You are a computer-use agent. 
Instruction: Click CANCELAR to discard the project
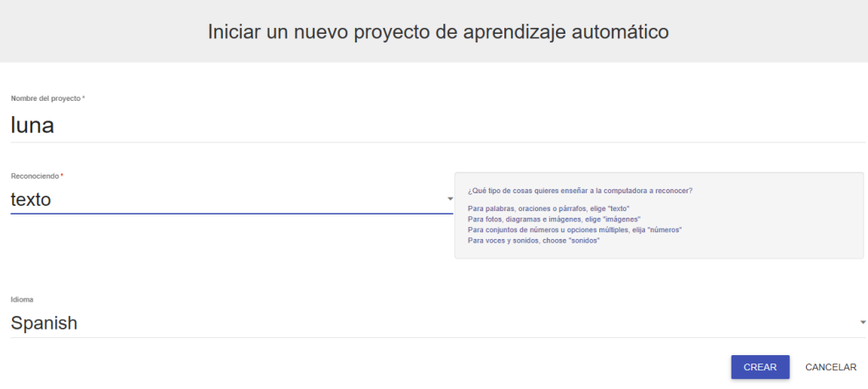click(830, 367)
